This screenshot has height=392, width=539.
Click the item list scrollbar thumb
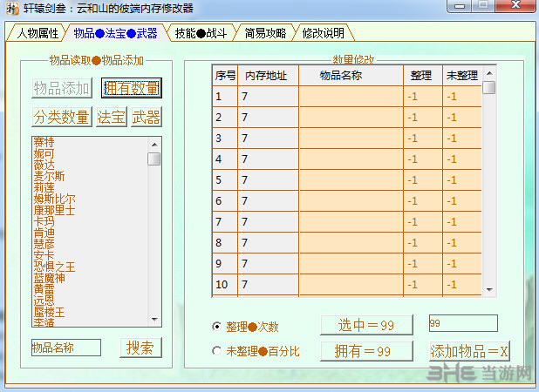[x=154, y=159]
